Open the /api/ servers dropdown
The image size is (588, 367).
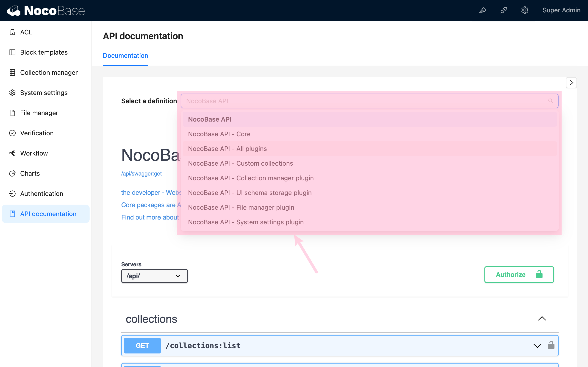click(154, 276)
